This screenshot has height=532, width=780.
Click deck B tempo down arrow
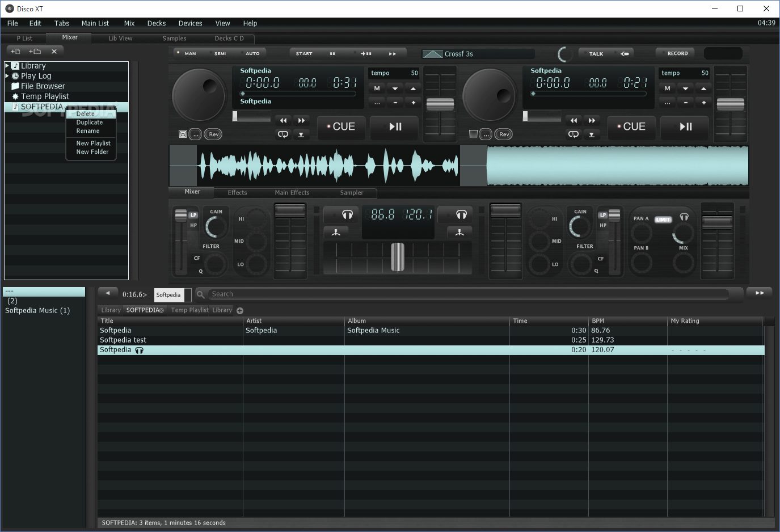[x=685, y=88]
